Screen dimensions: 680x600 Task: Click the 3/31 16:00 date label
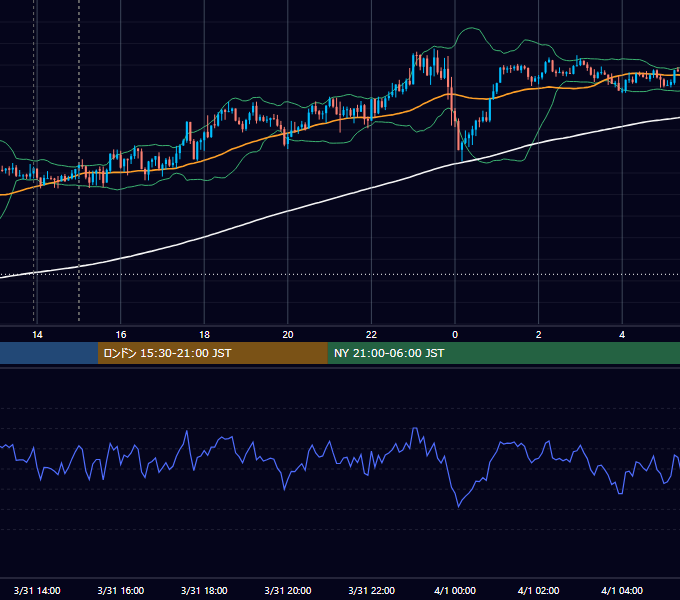121,590
